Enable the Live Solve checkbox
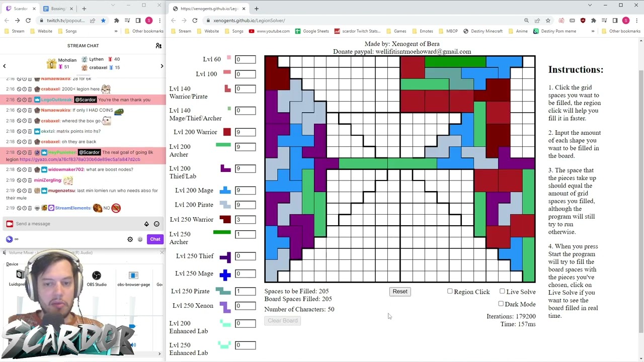The image size is (644, 362). pos(502,291)
